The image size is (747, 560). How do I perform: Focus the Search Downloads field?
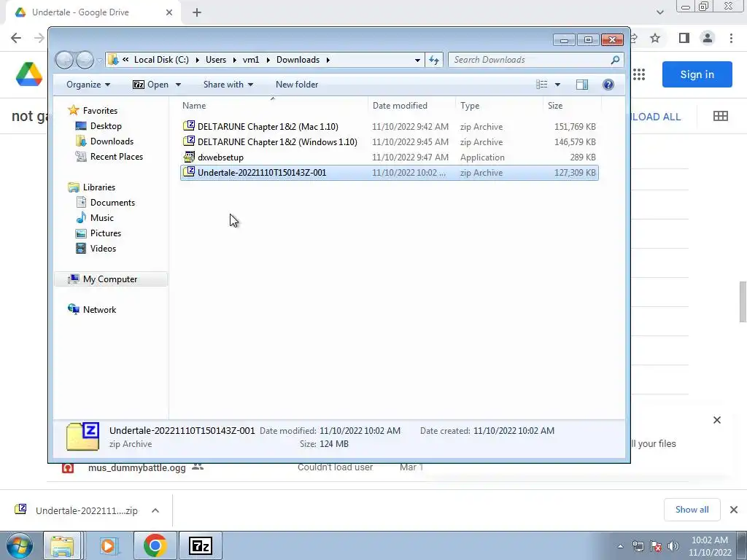tap(530, 60)
